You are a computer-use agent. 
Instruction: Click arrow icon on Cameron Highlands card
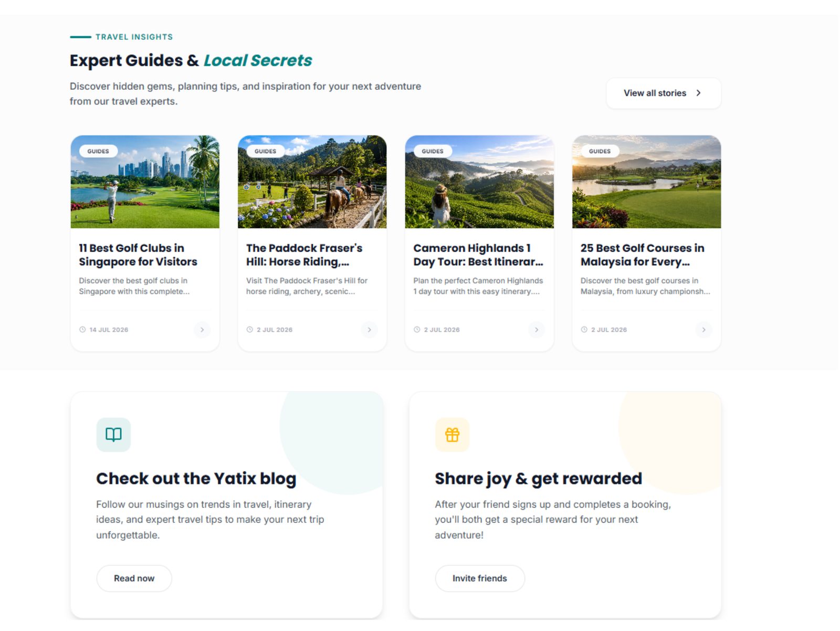click(x=537, y=330)
